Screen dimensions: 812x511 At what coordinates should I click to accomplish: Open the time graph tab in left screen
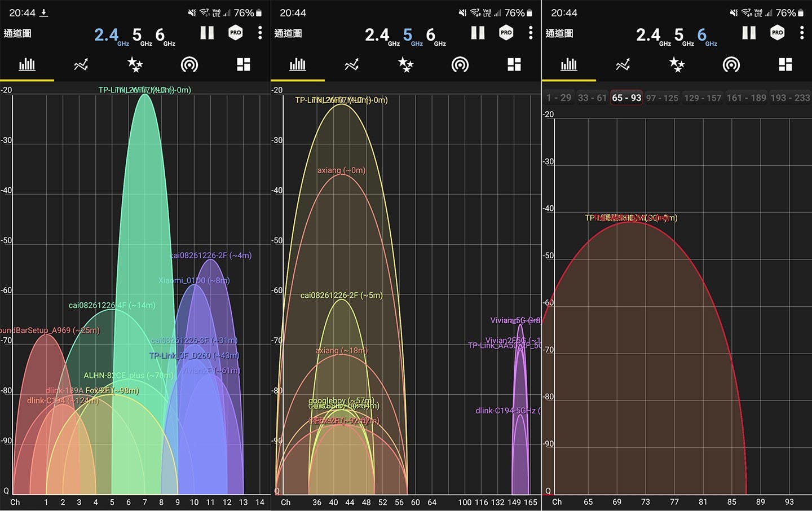(x=81, y=65)
